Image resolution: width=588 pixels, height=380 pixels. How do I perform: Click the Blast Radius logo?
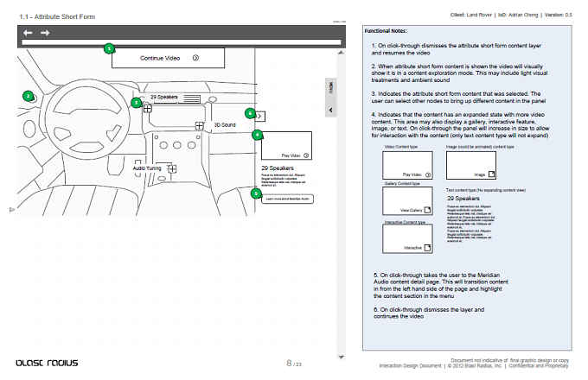pyautogui.click(x=47, y=363)
